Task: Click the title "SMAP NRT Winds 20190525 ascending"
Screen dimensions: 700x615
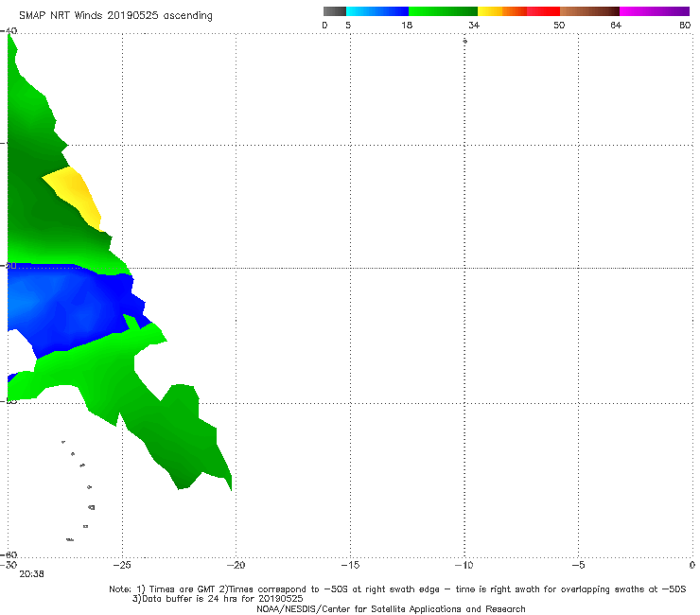Action: (115, 15)
